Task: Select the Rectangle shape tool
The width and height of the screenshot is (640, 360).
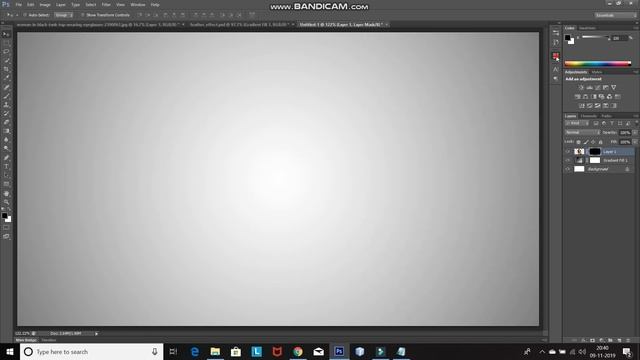Action: [6, 184]
